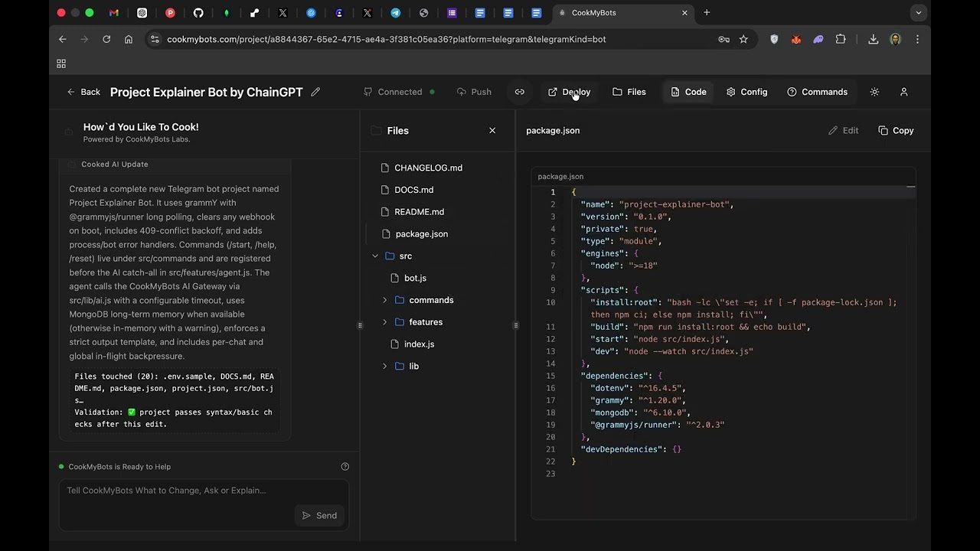Open browser profile avatar
980x551 pixels.
(895, 39)
